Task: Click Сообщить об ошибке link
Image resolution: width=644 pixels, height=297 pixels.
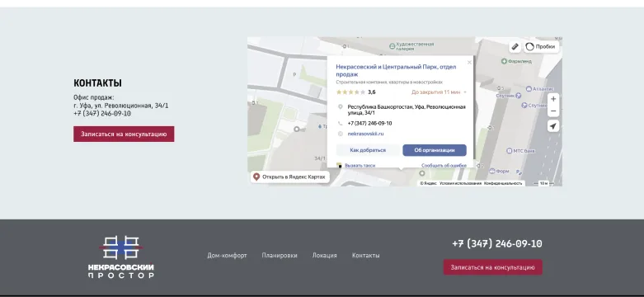Action: 444,166
